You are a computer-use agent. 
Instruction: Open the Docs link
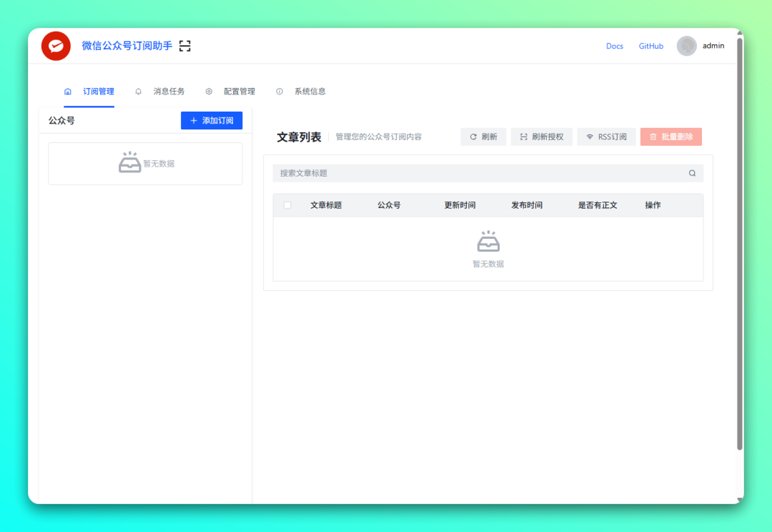(615, 46)
